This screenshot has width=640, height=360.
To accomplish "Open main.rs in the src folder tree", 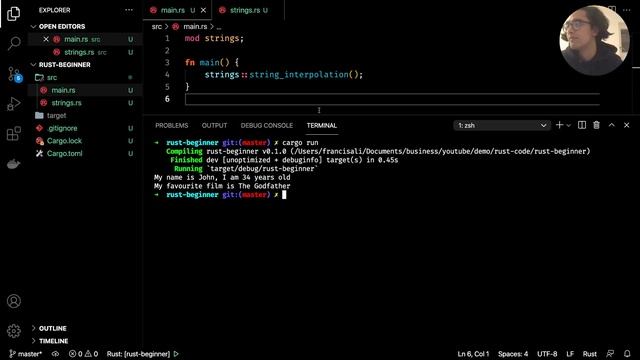I will pos(63,90).
